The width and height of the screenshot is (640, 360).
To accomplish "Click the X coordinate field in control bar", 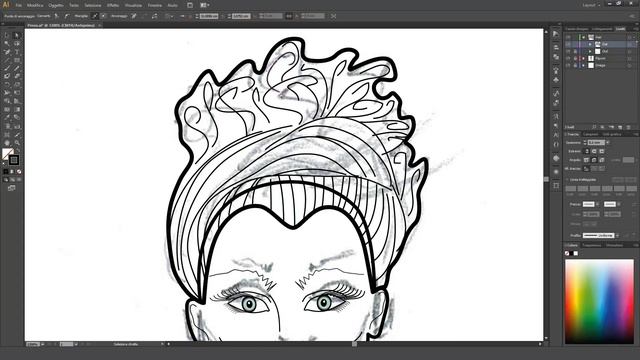I will coord(209,16).
